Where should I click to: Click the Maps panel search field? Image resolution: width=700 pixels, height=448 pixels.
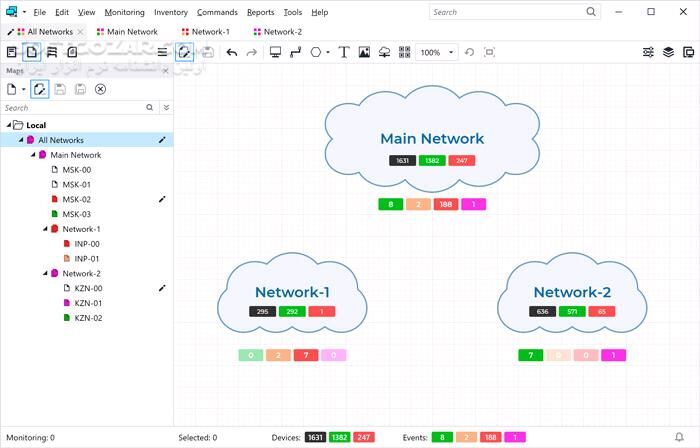pos(70,107)
